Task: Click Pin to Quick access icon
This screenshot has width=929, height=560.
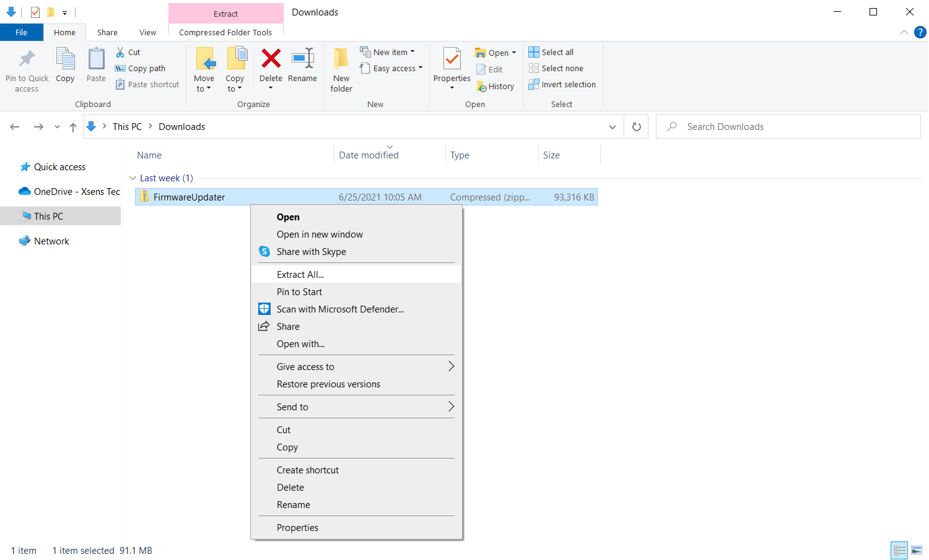Action: coord(27,59)
